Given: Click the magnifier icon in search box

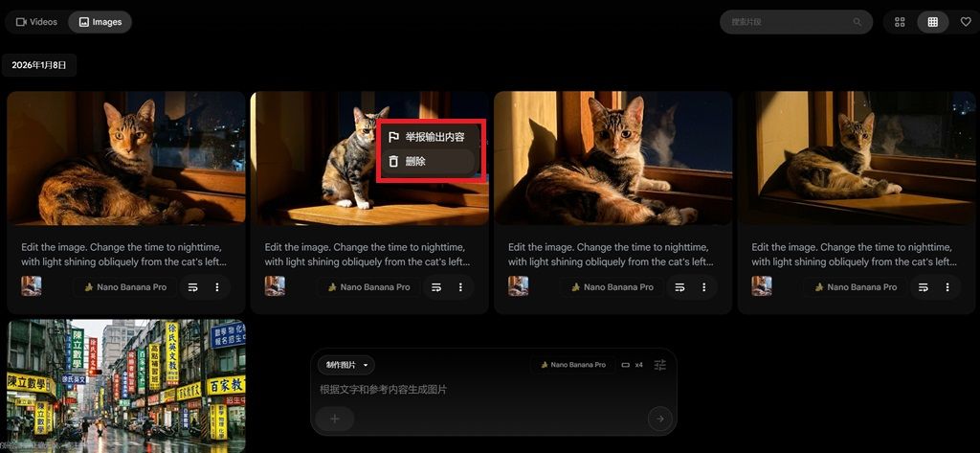Looking at the screenshot, I should click(x=857, y=22).
